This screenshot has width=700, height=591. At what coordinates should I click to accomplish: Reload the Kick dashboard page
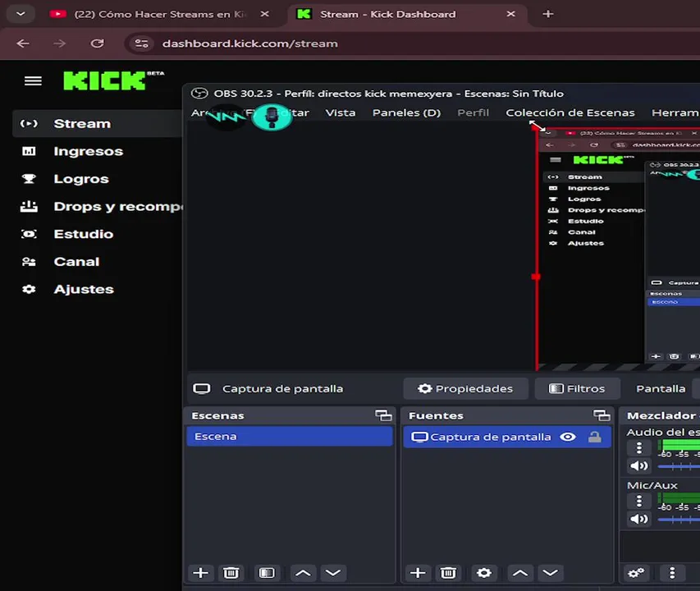[x=97, y=44]
